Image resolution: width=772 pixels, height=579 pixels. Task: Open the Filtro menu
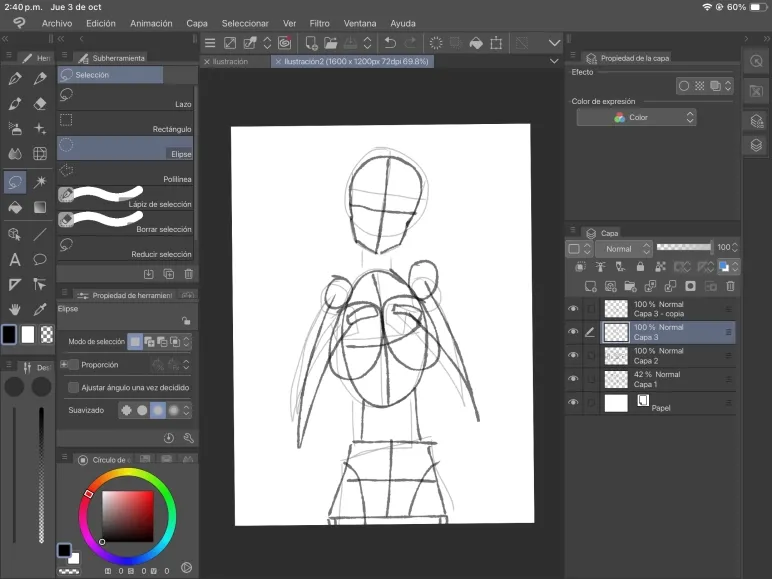point(319,23)
